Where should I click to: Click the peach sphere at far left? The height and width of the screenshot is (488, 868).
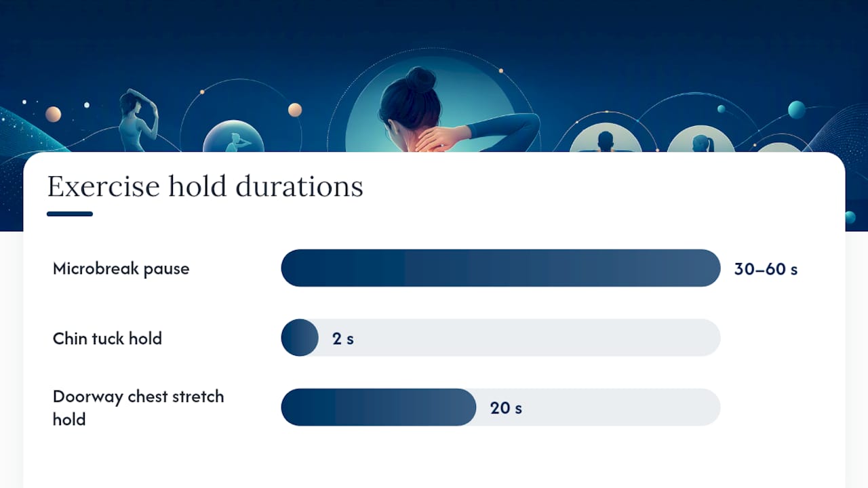click(x=53, y=115)
